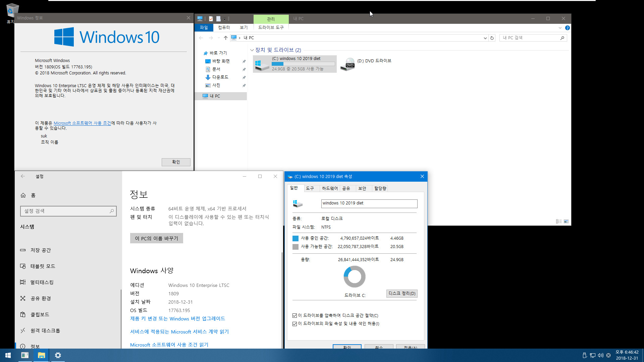This screenshot has height=362, width=644.
Task: Click the Explorer forward arrow
Action: (x=211, y=38)
